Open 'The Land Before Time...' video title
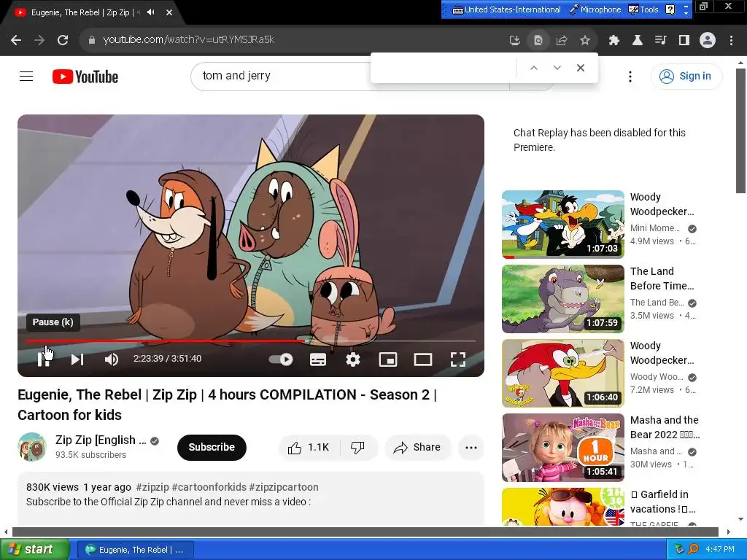Screen dimensions: 747x560 pyautogui.click(x=662, y=279)
